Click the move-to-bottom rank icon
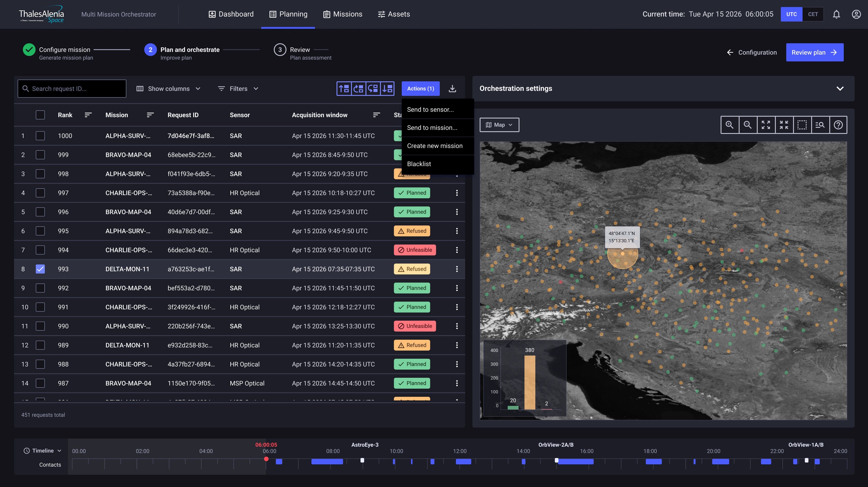This screenshot has width=868, height=487. tap(387, 89)
